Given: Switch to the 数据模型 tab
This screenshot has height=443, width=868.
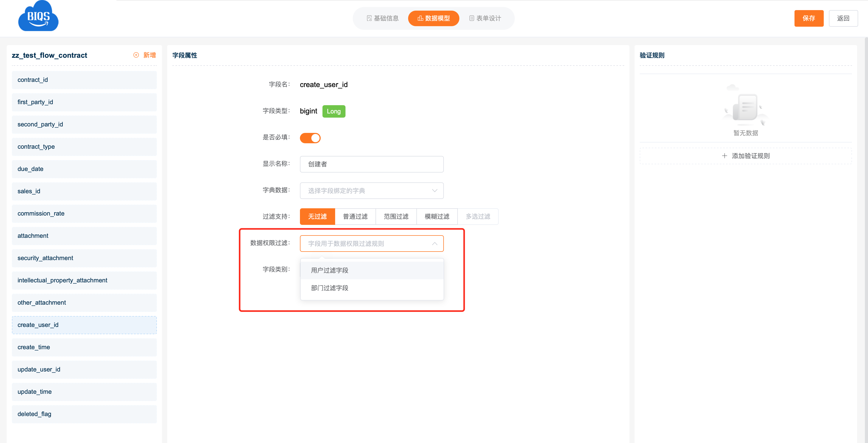Looking at the screenshot, I should coord(433,18).
